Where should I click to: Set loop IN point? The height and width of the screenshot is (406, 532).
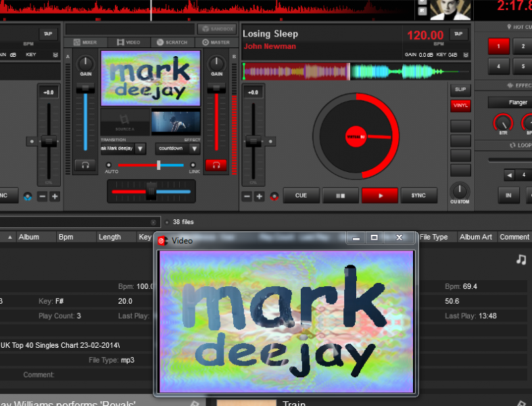pyautogui.click(x=508, y=196)
